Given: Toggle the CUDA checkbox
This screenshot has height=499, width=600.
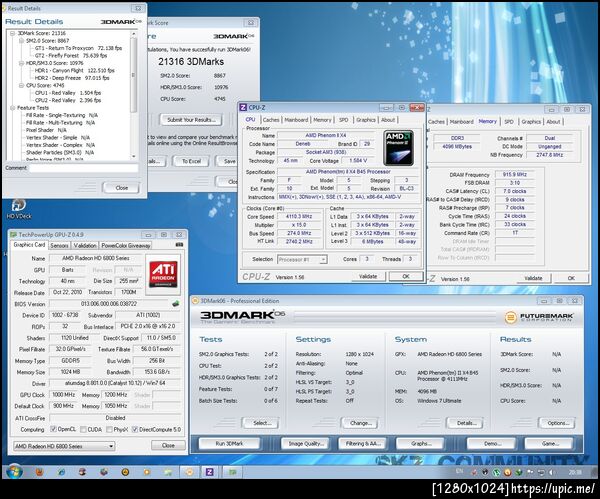Looking at the screenshot, I should [83, 429].
